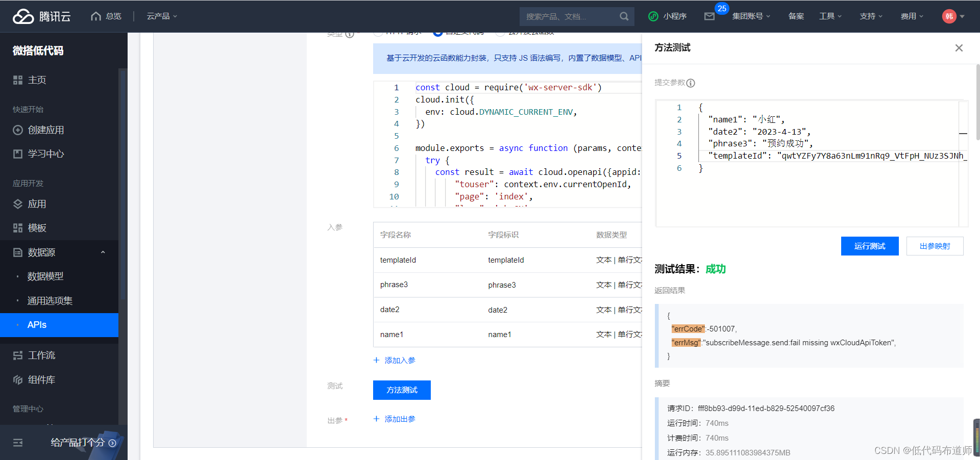Viewport: 980px width, 460px height.
Task: Click 运行时间: 740ms entry
Action: pyautogui.click(x=698, y=423)
